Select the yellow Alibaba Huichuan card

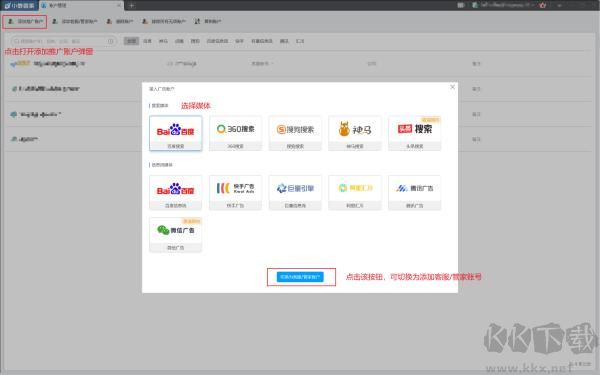[x=355, y=192]
